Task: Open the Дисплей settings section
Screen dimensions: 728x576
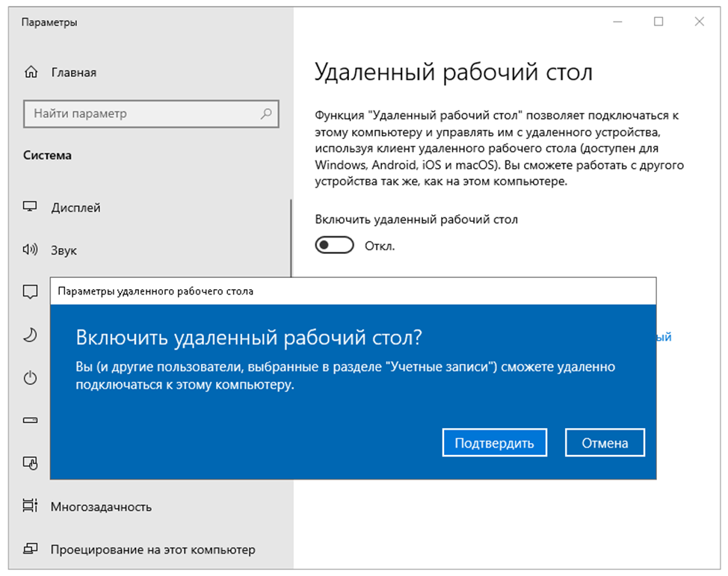Action: coord(75,208)
